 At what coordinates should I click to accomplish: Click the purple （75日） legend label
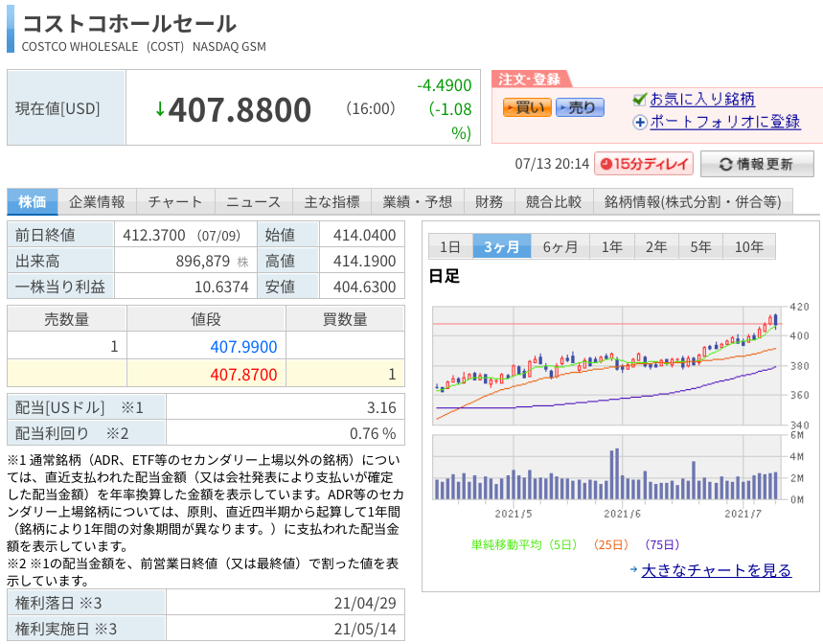coord(662,544)
